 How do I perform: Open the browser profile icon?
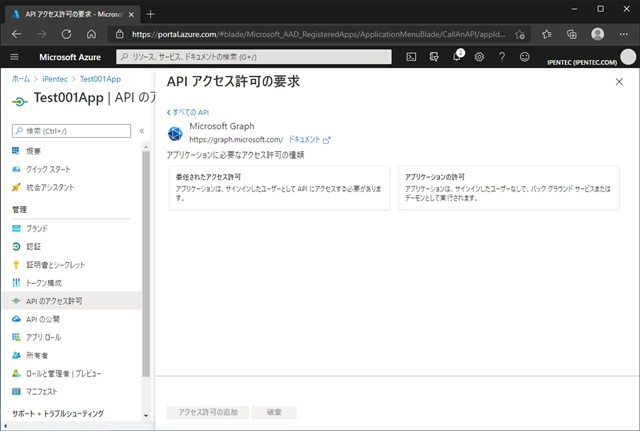598,34
